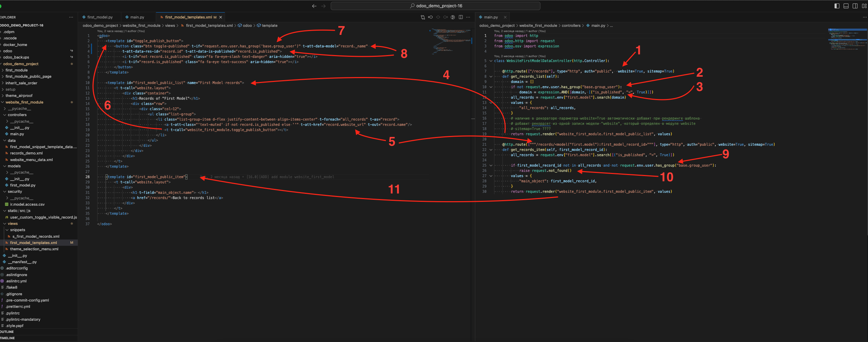Screen dimensions: 868x342
Task: Click 'website_first_module' breadcrumb in right editor
Action: pos(538,25)
